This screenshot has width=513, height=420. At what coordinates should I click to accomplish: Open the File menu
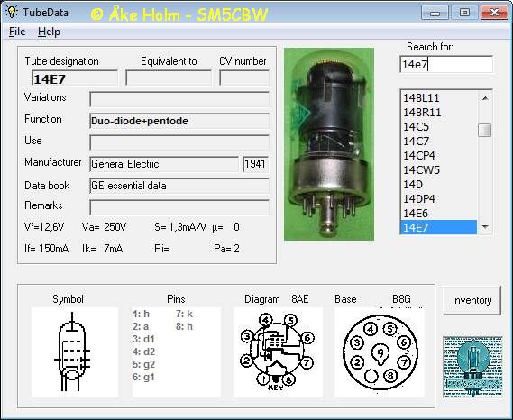tap(17, 32)
